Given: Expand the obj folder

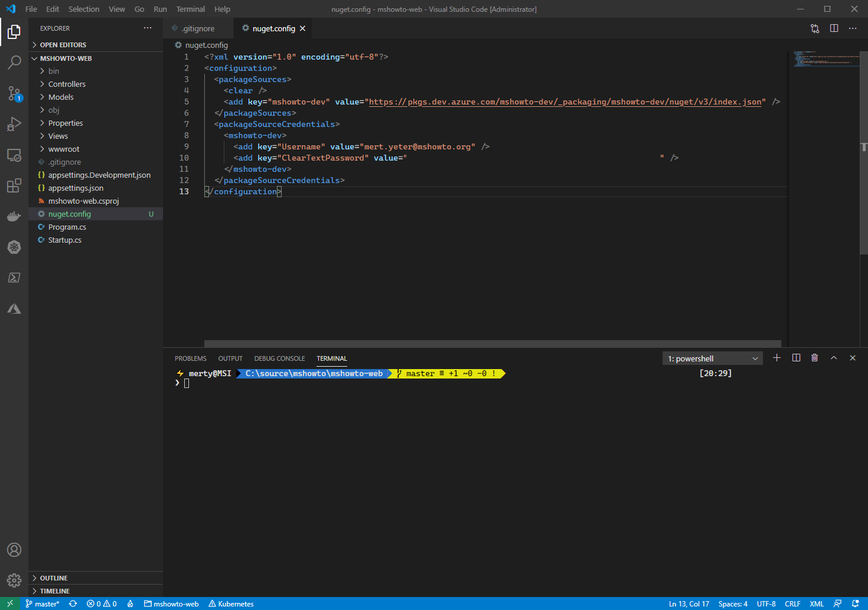Looking at the screenshot, I should 96,110.
